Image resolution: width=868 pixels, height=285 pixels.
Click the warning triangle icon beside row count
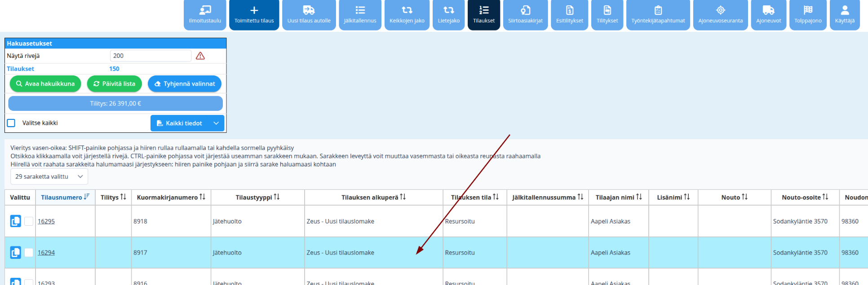[x=200, y=56]
